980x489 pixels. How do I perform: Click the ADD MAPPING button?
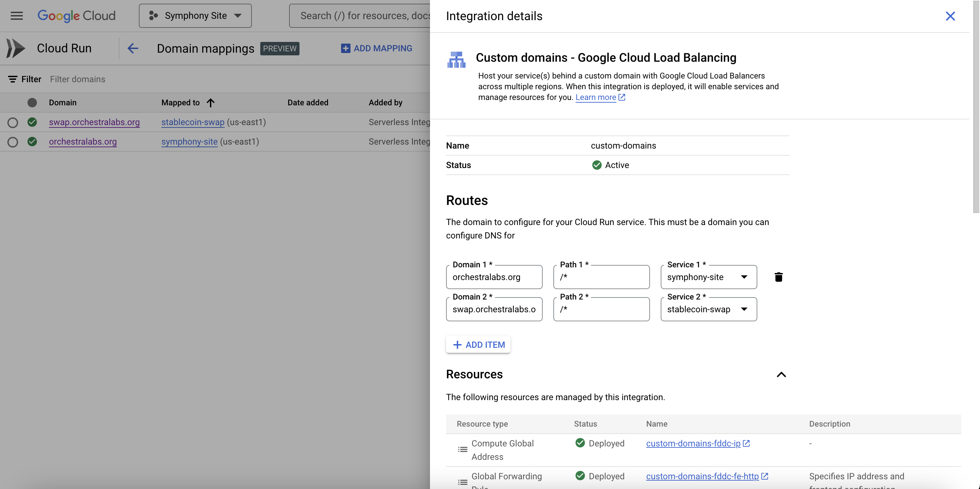(377, 48)
